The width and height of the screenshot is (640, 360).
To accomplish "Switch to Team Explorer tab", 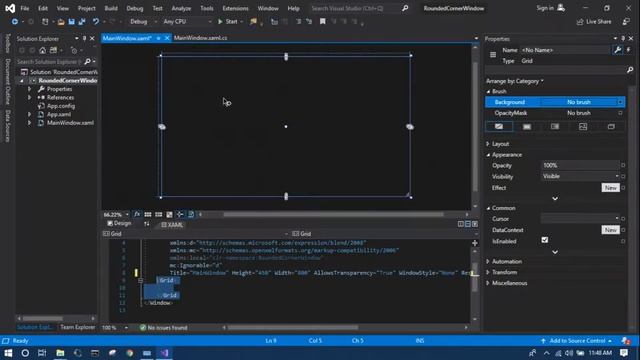I will pyautogui.click(x=78, y=327).
